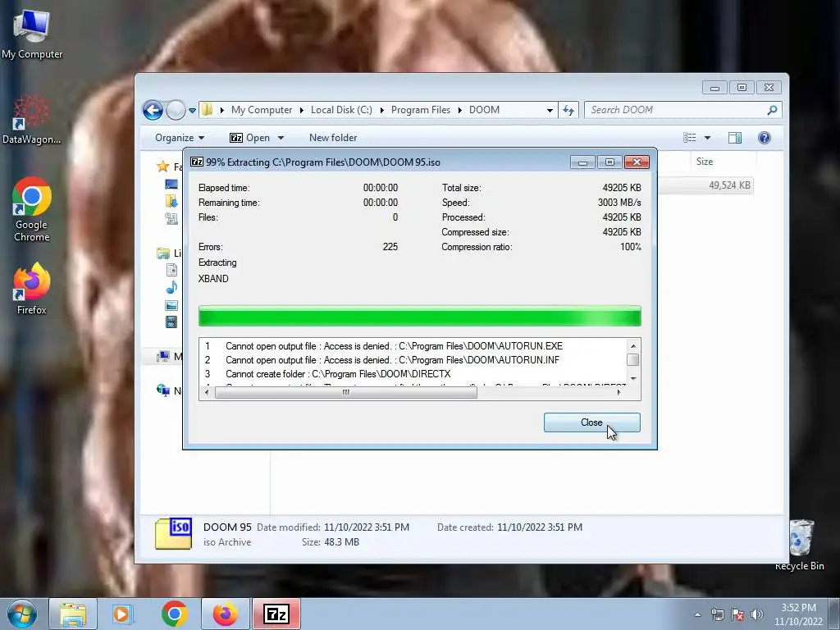Click the search magnifier icon
This screenshot has width=840, height=630.
[772, 110]
